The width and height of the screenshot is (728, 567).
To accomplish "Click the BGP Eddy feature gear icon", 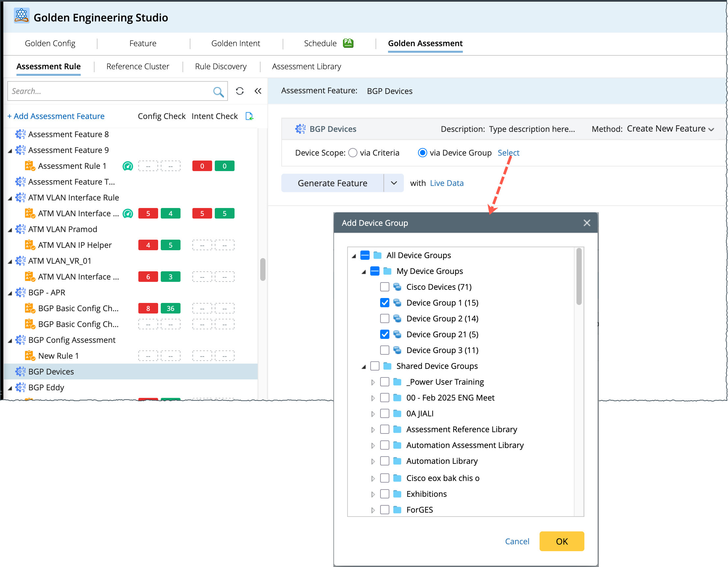I will click(20, 387).
